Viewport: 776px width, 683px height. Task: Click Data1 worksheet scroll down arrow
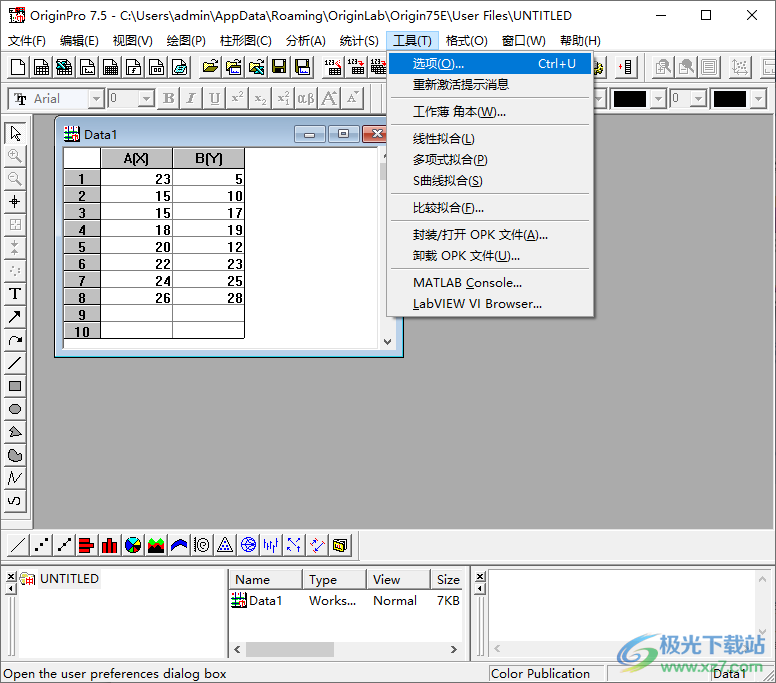coord(388,342)
